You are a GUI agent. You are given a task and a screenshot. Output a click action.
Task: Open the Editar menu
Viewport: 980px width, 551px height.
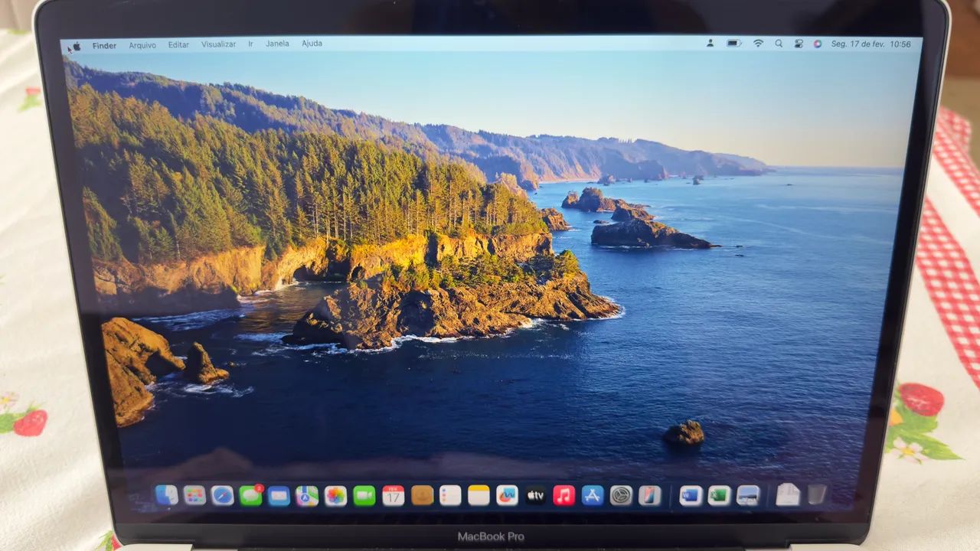[178, 45]
